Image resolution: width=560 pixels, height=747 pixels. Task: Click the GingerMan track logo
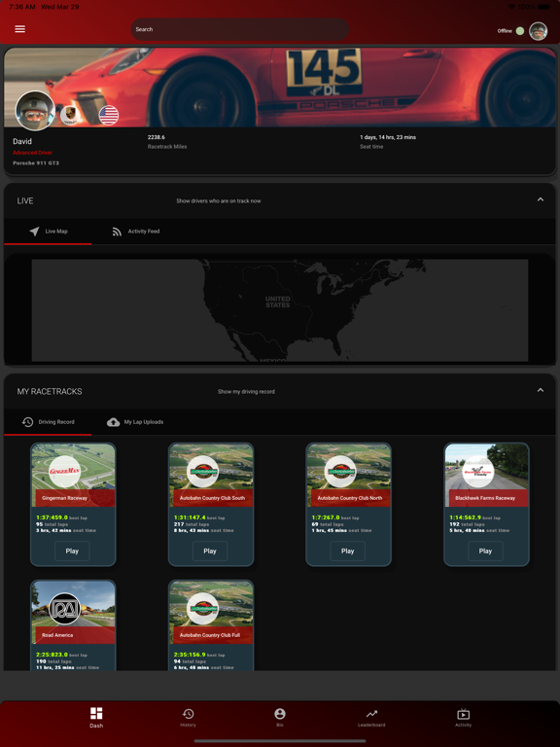tap(65, 472)
